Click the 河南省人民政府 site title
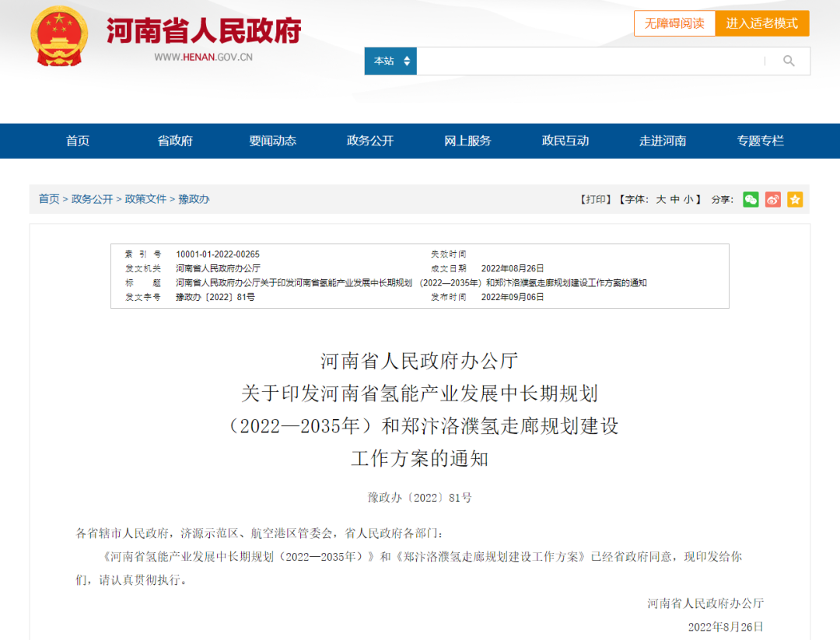840x640 pixels. click(x=204, y=30)
